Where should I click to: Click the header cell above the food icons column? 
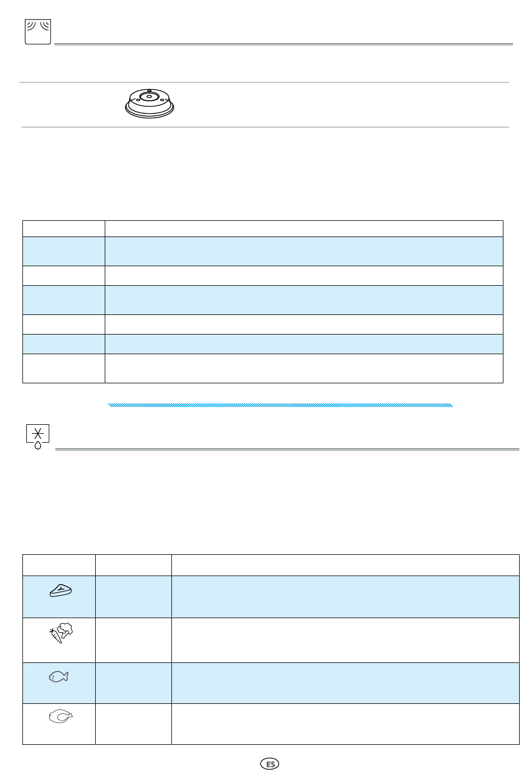[59, 565]
